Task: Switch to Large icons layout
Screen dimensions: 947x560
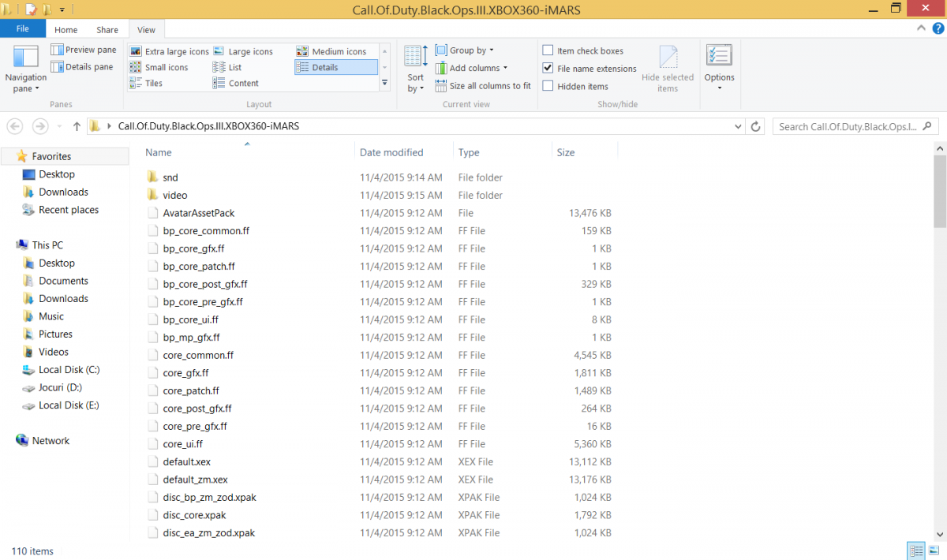Action: pyautogui.click(x=243, y=51)
